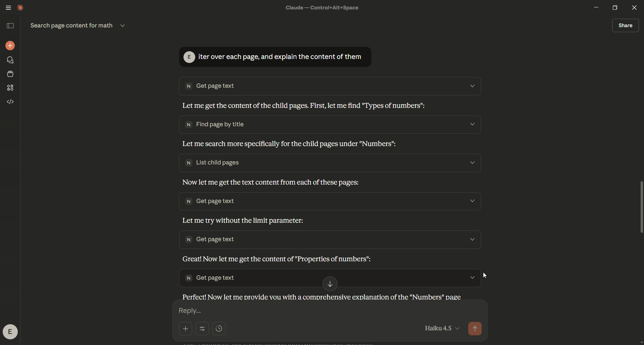Click the Share button
The width and height of the screenshot is (644, 345).
pos(625,25)
